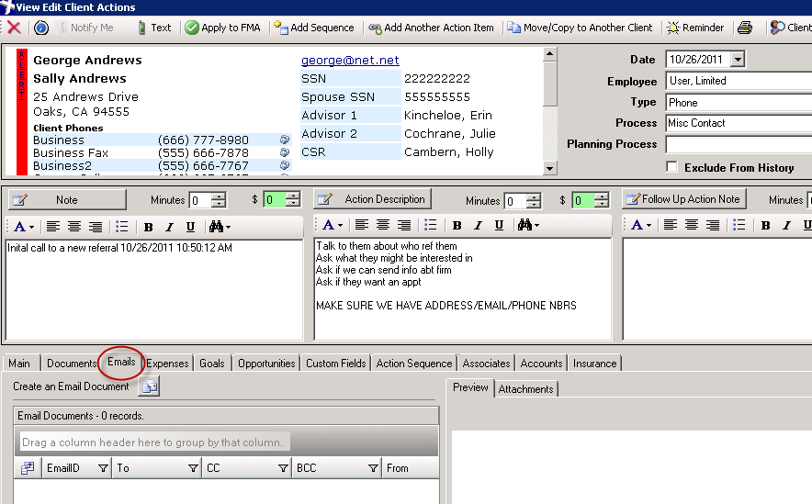812x504 pixels.
Task: Toggle bold in Follow Up editor
Action: click(x=766, y=225)
